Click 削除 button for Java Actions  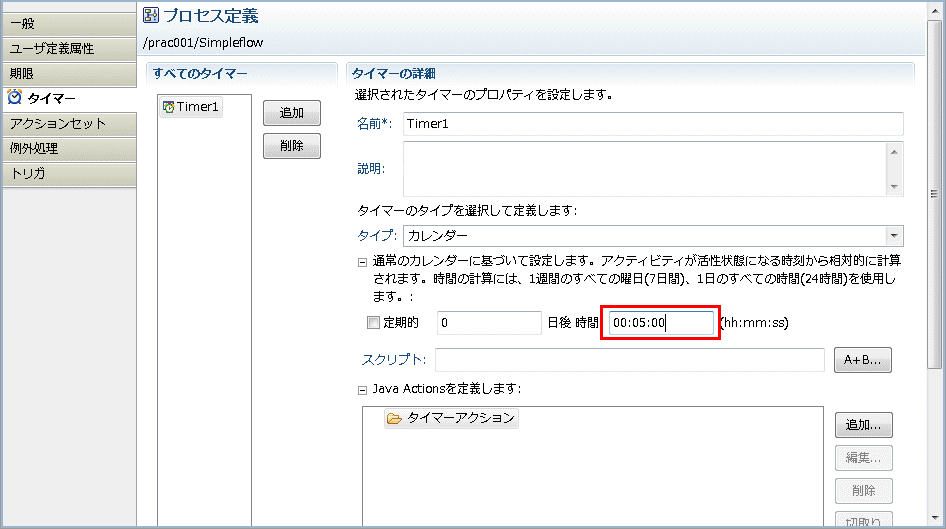click(863, 491)
